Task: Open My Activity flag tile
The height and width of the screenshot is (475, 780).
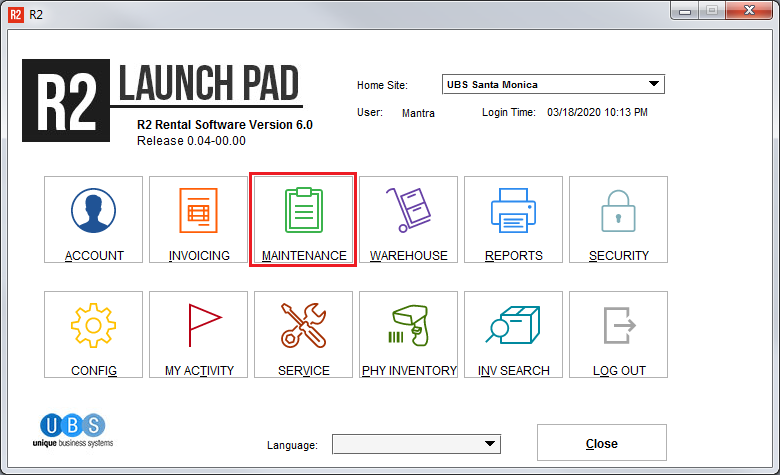Action: tap(198, 334)
